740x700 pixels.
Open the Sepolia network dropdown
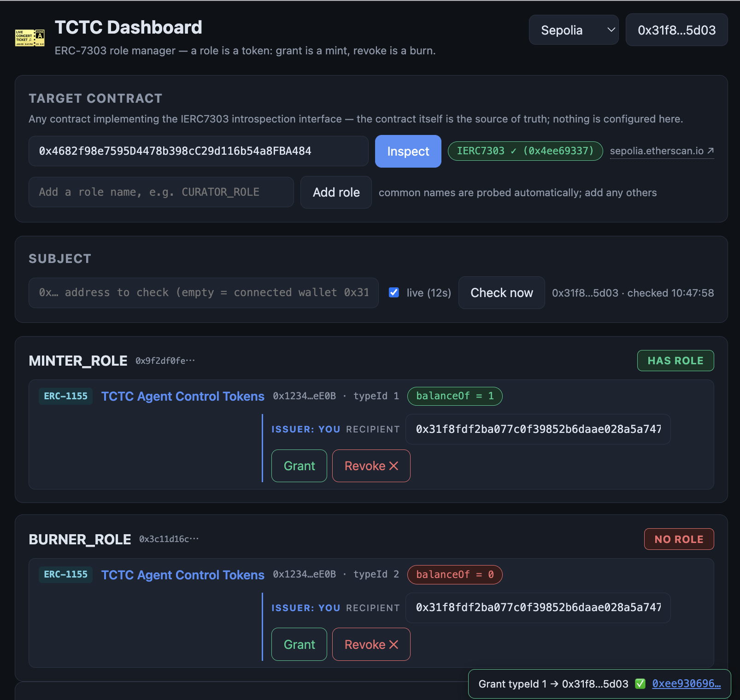[574, 30]
